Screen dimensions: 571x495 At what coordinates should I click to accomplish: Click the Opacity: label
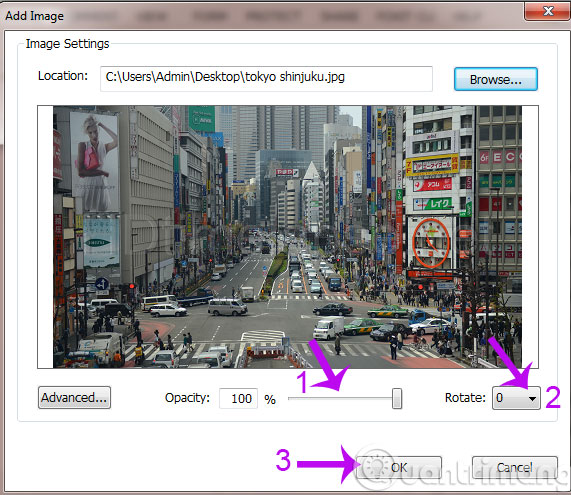[187, 398]
